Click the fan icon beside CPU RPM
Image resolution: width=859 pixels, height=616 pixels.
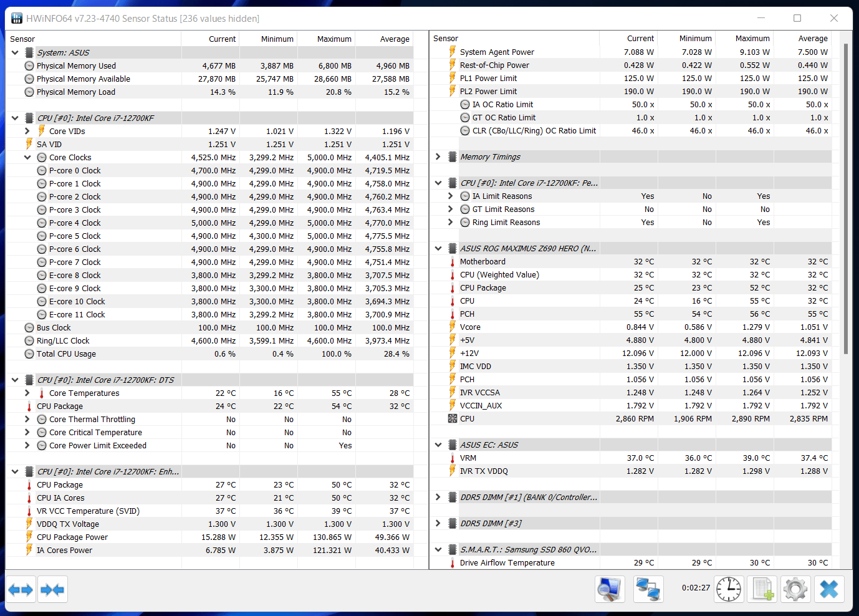pos(453,419)
